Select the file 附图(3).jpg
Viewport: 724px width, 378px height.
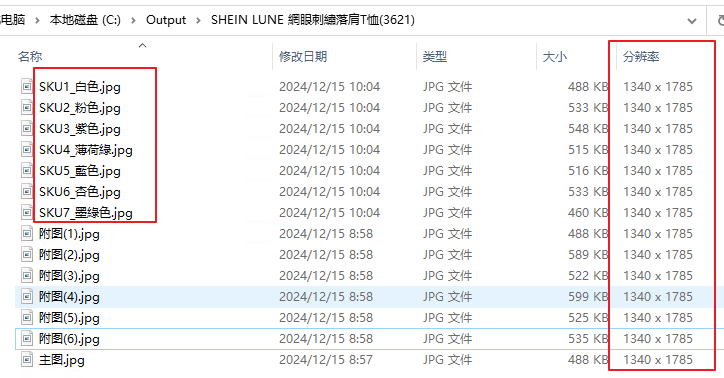pos(69,276)
